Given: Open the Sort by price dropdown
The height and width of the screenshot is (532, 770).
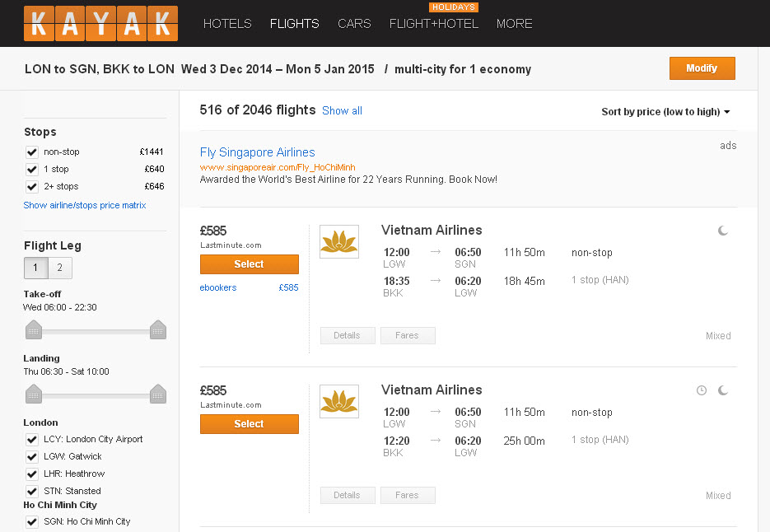Looking at the screenshot, I should (665, 111).
